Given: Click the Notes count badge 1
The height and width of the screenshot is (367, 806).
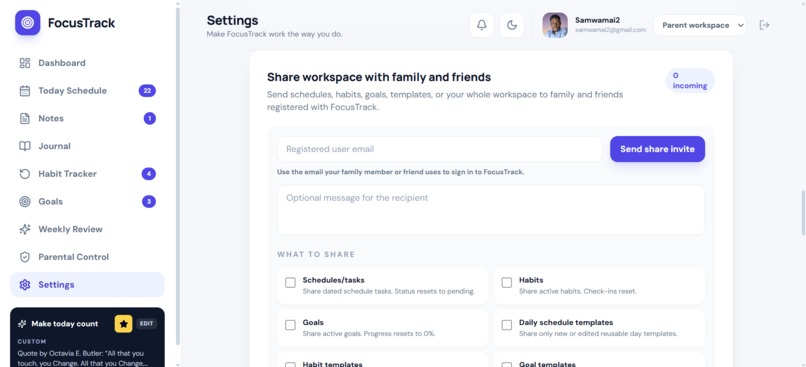Looking at the screenshot, I should 150,119.
